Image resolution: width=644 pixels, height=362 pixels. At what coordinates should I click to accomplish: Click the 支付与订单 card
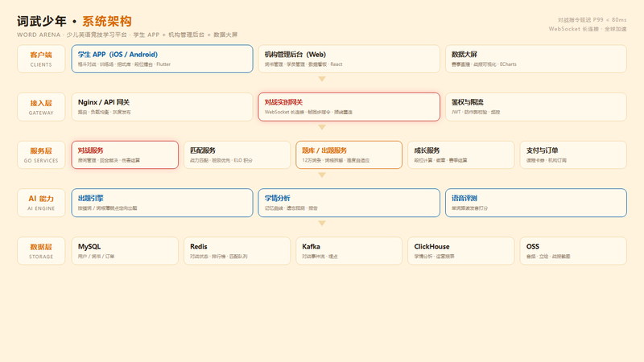(x=573, y=154)
